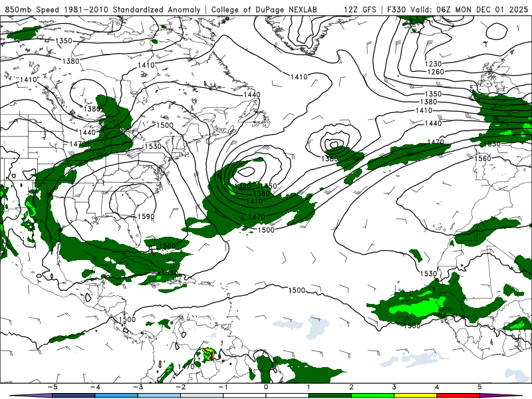Click the 3 value on the color scale
Viewport: 532px width, 399px height.
coord(394,387)
